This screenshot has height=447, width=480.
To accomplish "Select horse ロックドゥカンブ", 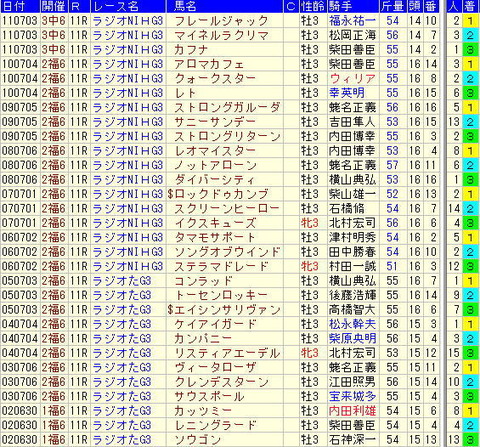I will point(221,194).
